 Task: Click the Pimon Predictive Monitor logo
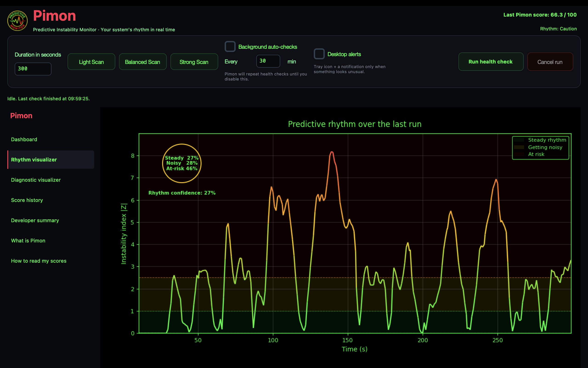click(17, 21)
